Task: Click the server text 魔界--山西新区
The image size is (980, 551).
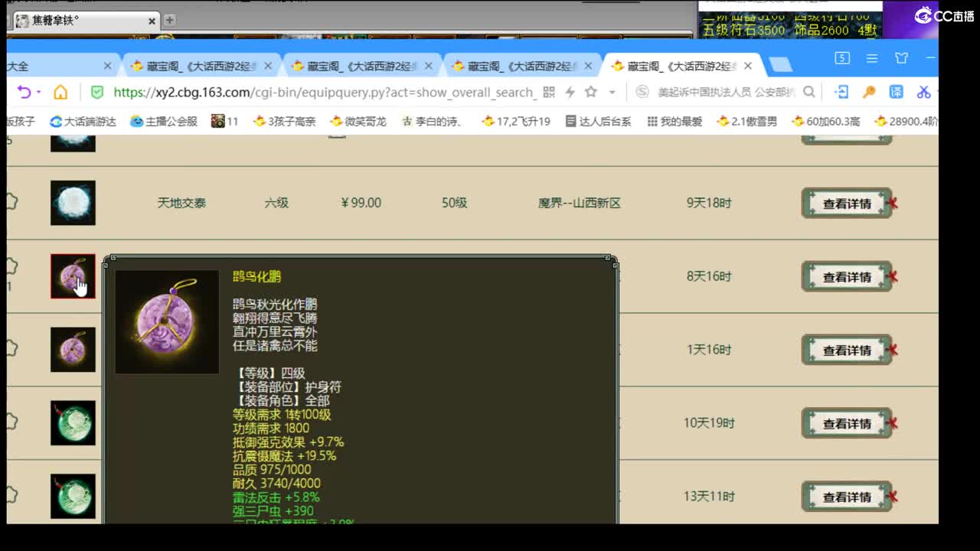Action: click(580, 203)
